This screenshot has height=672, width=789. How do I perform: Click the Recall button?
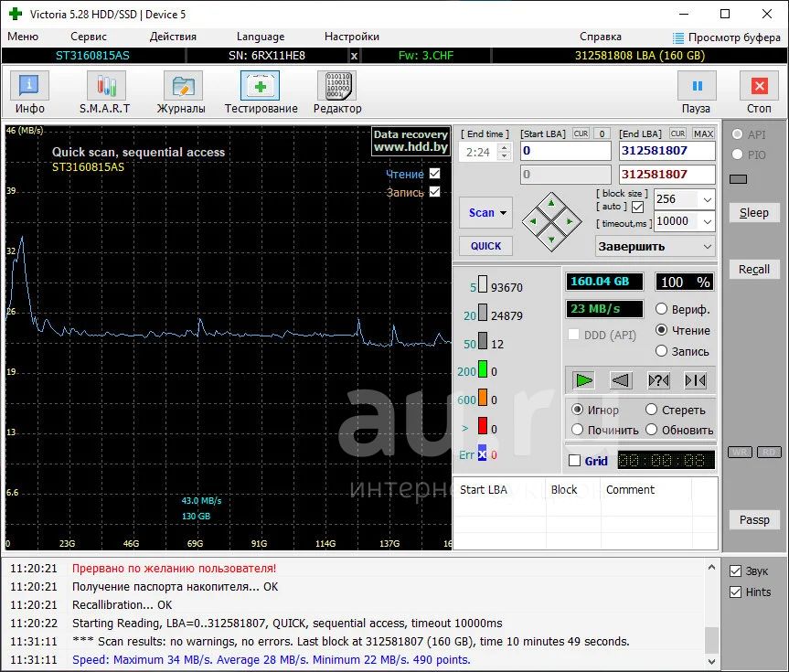753,270
